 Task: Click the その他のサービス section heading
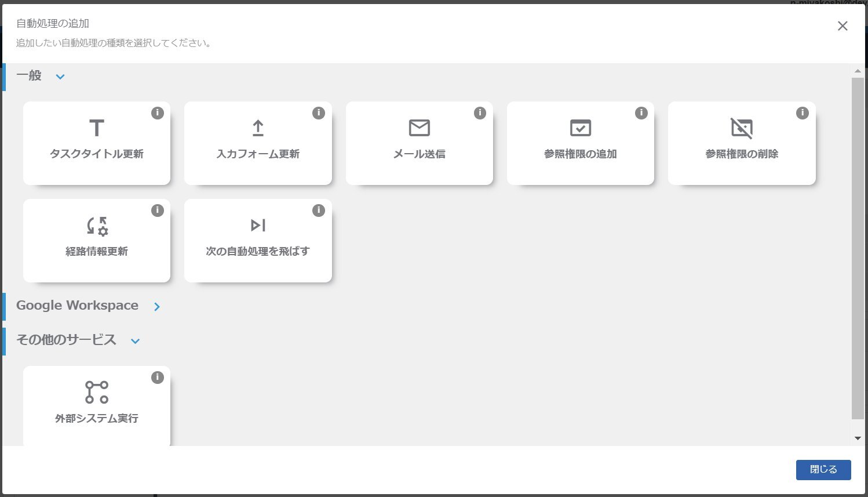pos(66,340)
